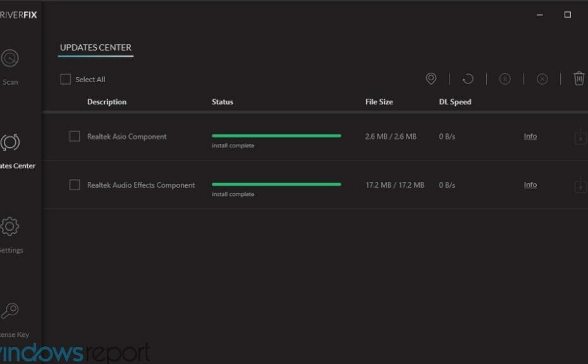Click the cancel download icon
The image size is (588, 364).
(542, 79)
